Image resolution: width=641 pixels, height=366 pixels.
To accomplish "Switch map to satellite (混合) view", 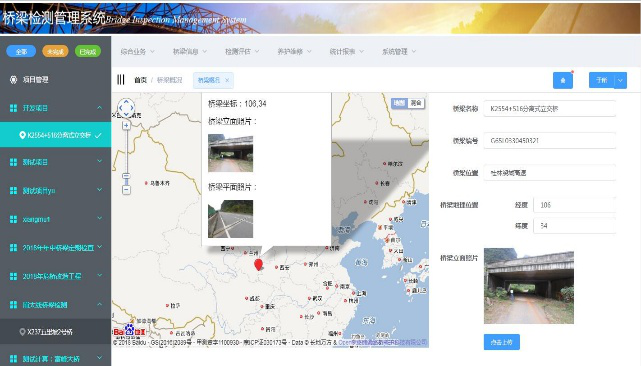I will [416, 103].
